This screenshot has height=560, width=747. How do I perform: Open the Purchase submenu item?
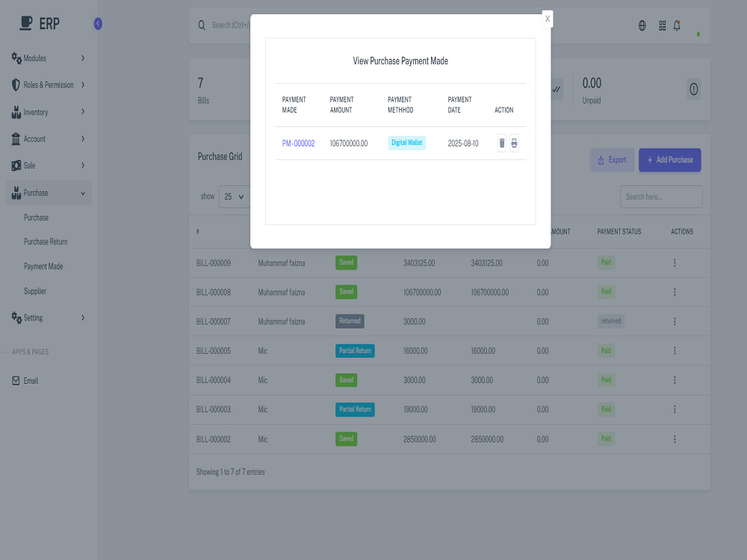coord(36,217)
